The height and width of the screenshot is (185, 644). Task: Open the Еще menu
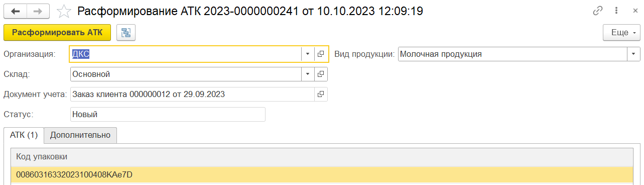coord(621,33)
